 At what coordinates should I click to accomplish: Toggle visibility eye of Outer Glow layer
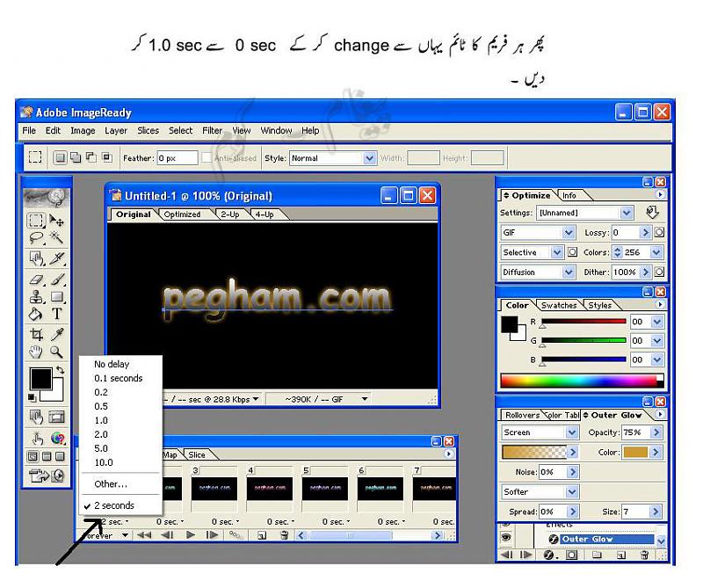coord(506,539)
